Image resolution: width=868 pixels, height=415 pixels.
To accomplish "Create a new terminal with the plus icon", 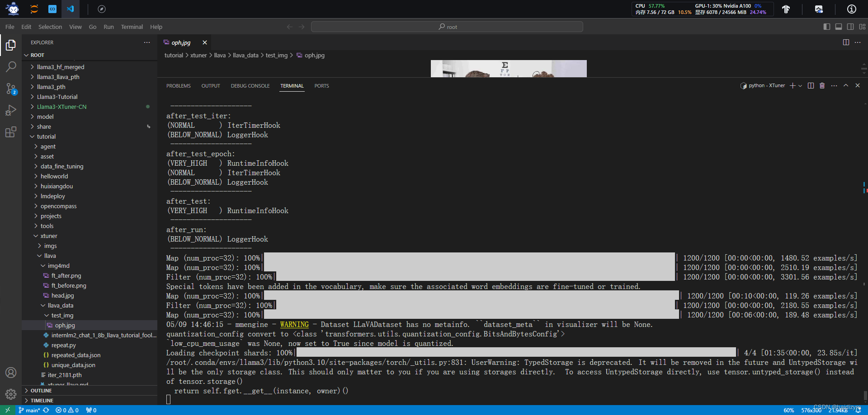I will click(x=792, y=85).
